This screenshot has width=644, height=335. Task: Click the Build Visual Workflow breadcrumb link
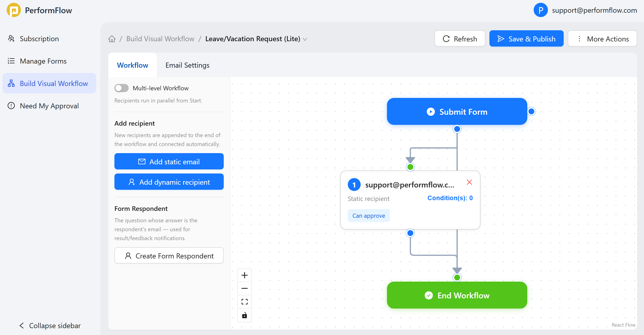coord(160,39)
